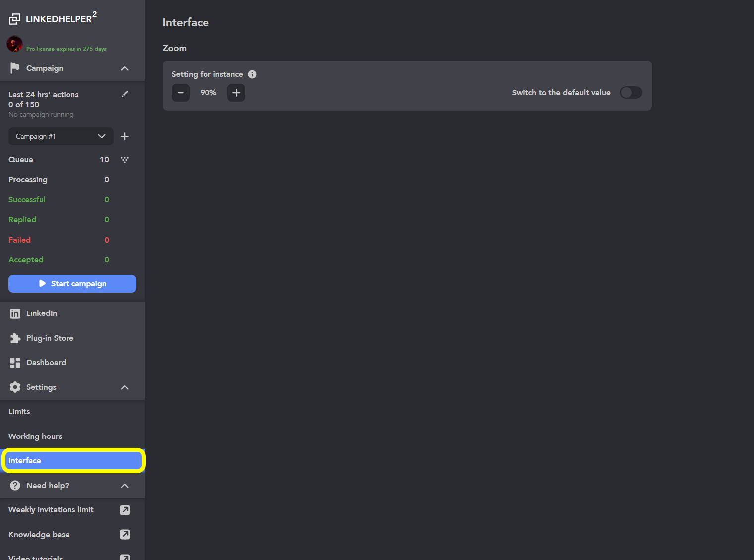
Task: Open Weekly invitations limit external link icon
Action: pos(125,510)
